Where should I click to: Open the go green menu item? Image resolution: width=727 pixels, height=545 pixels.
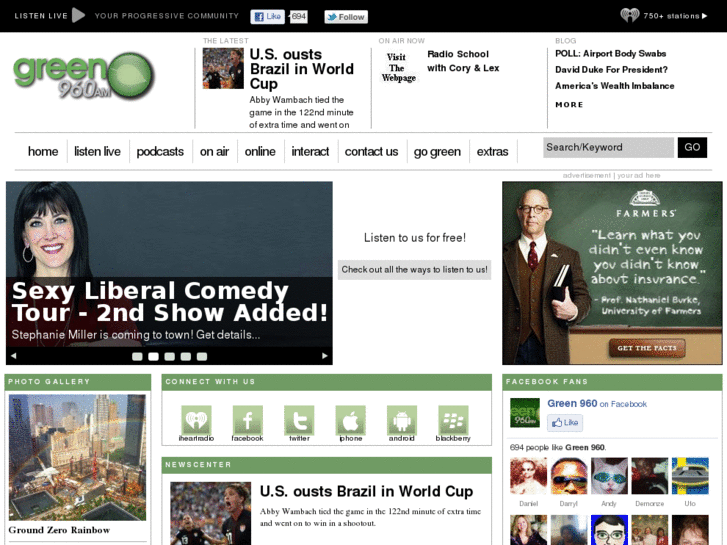click(x=437, y=151)
